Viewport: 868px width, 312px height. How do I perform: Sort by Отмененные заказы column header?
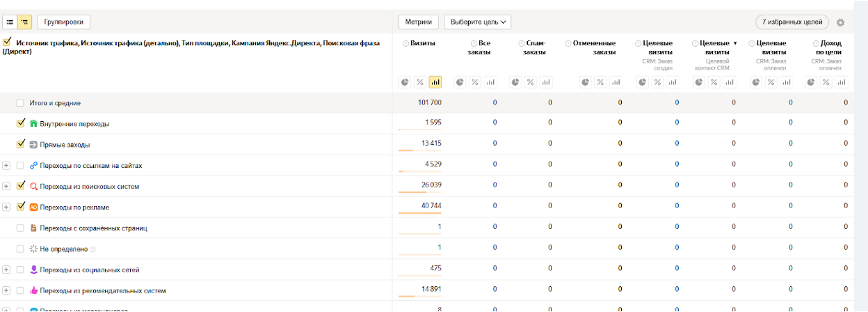pyautogui.click(x=593, y=47)
